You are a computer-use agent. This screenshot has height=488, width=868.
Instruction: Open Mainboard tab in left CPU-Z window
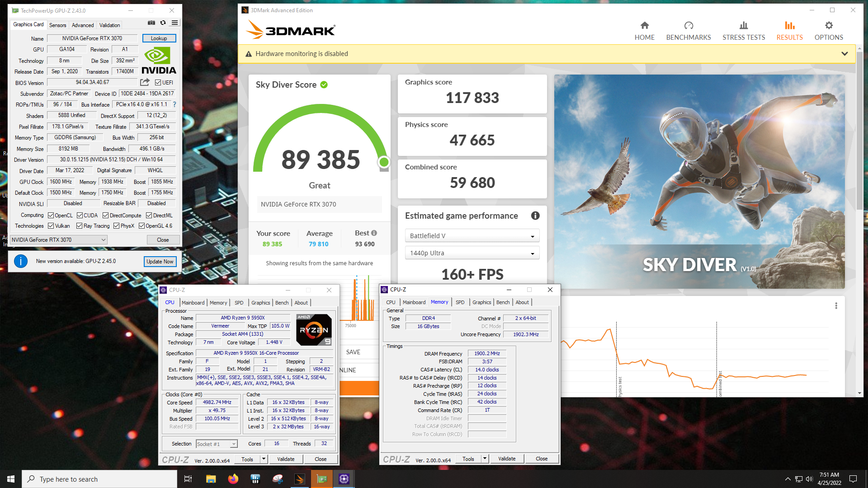193,303
